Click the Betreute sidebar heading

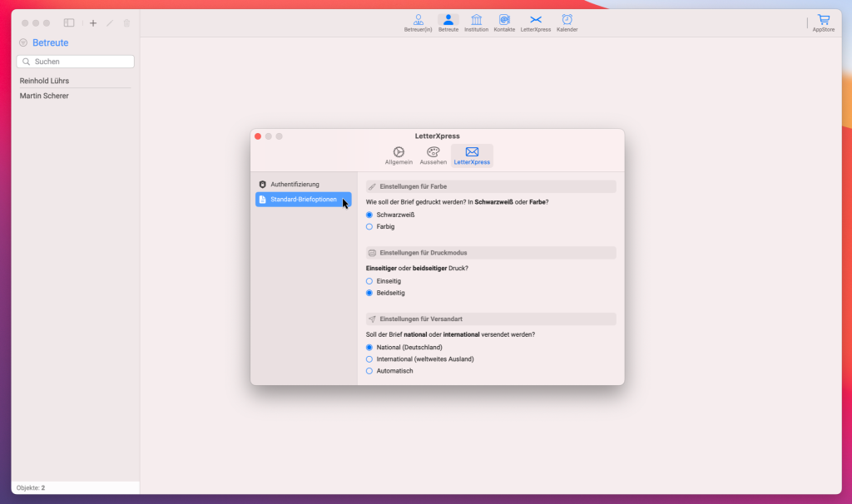tap(51, 43)
